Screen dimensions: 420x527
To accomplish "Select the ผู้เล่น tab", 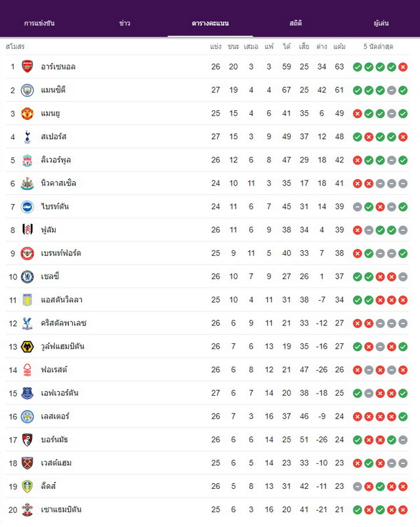I will (381, 23).
